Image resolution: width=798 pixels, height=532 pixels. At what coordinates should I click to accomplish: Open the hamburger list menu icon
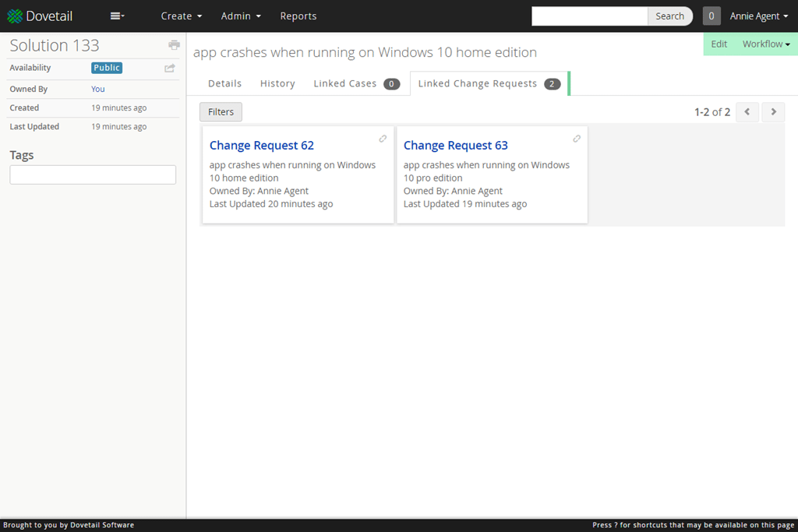(x=117, y=16)
